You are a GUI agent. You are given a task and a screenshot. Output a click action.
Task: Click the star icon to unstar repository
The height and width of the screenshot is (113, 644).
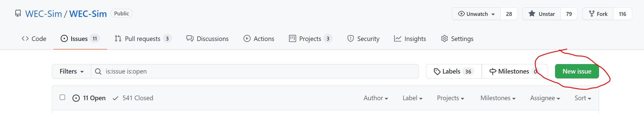532,14
